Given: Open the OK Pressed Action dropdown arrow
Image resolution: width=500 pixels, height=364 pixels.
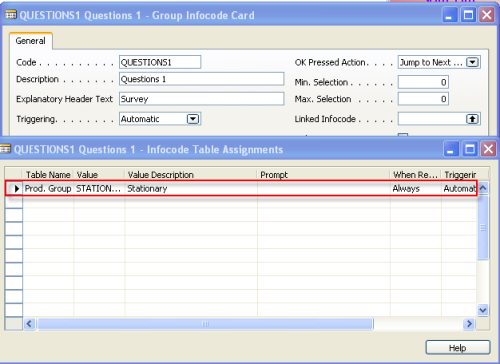Looking at the screenshot, I should click(x=472, y=62).
